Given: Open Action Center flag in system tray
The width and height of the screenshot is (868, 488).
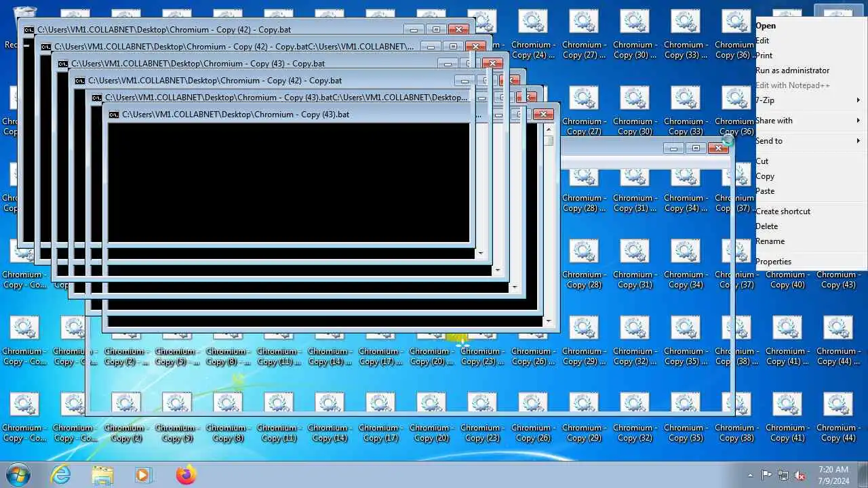Looking at the screenshot, I should tap(766, 475).
